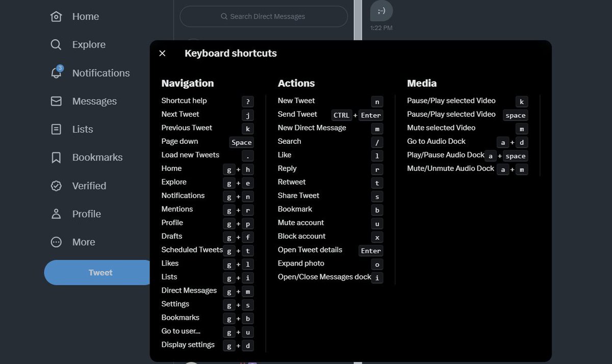Click the Actions section heading
The image size is (612, 364).
pyautogui.click(x=296, y=83)
